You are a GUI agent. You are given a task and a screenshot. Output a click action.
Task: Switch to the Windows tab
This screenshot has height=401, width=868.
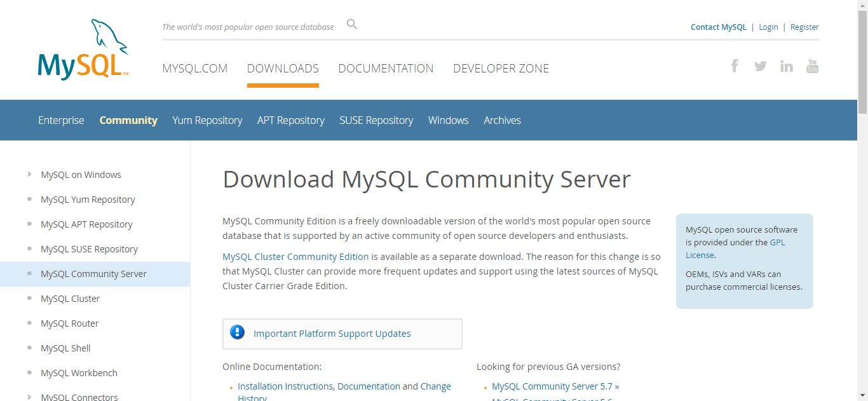click(449, 120)
